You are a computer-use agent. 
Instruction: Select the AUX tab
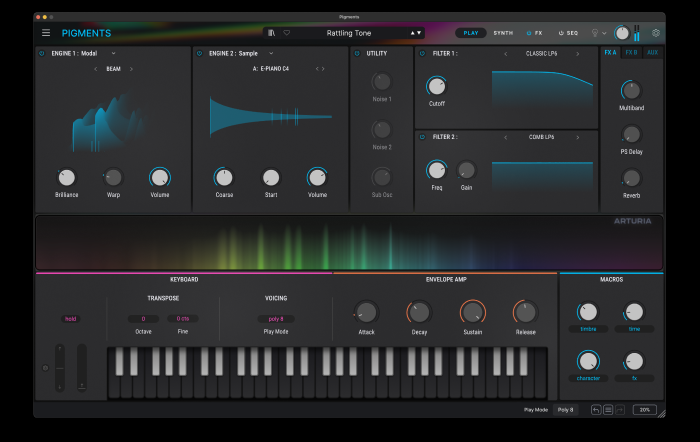point(652,53)
